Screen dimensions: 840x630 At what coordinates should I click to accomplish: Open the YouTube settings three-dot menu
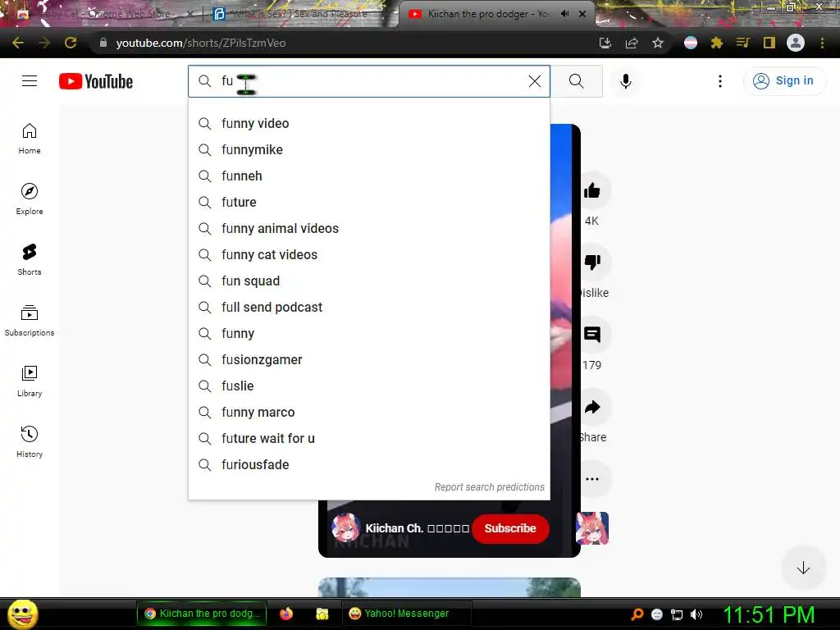pos(720,81)
